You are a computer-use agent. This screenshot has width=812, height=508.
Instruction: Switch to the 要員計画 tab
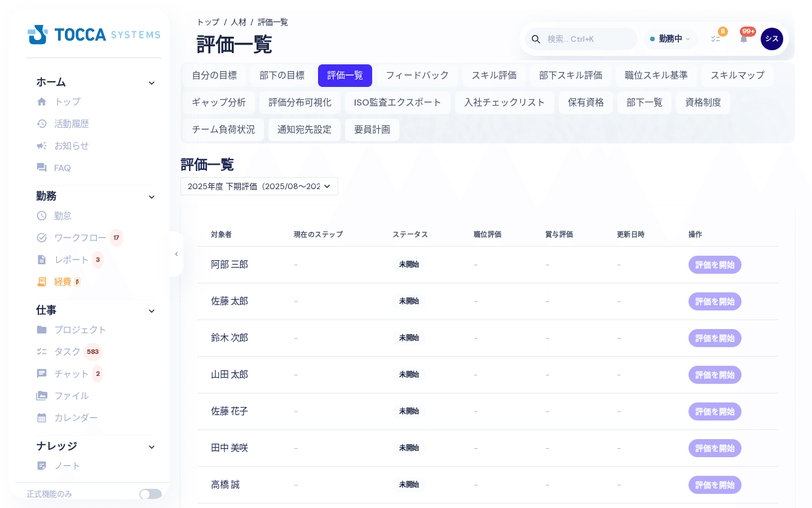pos(372,130)
